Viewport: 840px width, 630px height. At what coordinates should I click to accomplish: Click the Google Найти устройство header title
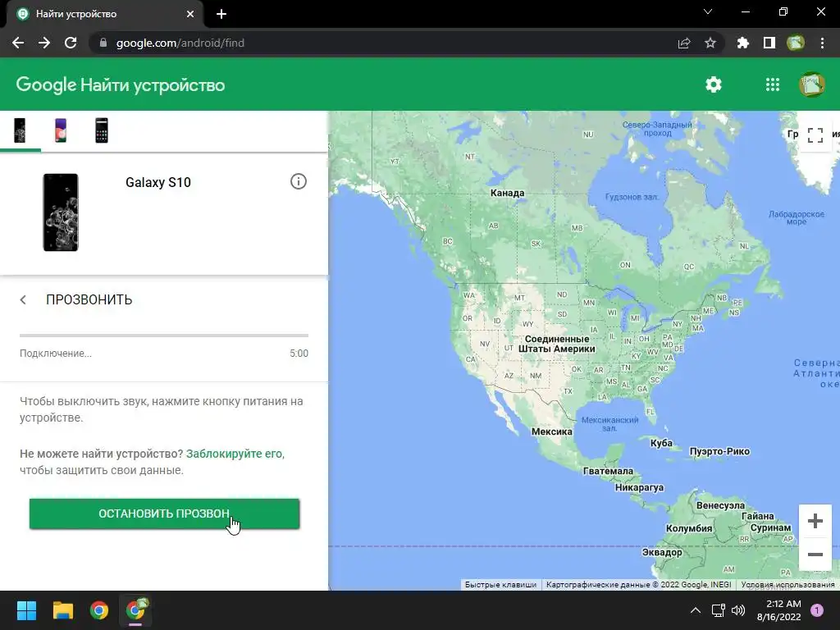[x=121, y=84]
